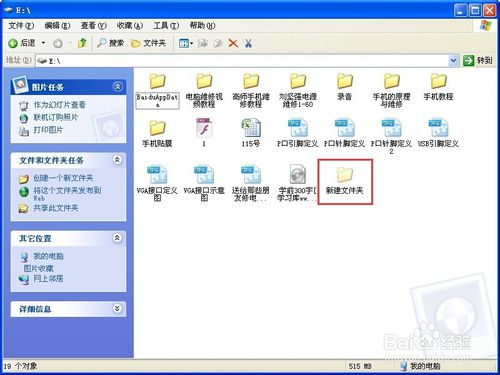
Task: Select the Flash file named 1
Action: point(204,132)
